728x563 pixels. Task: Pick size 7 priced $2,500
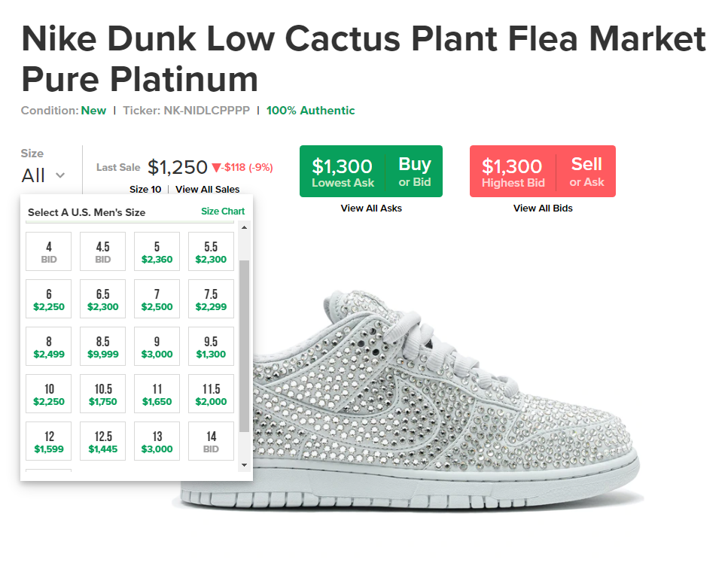click(x=157, y=299)
